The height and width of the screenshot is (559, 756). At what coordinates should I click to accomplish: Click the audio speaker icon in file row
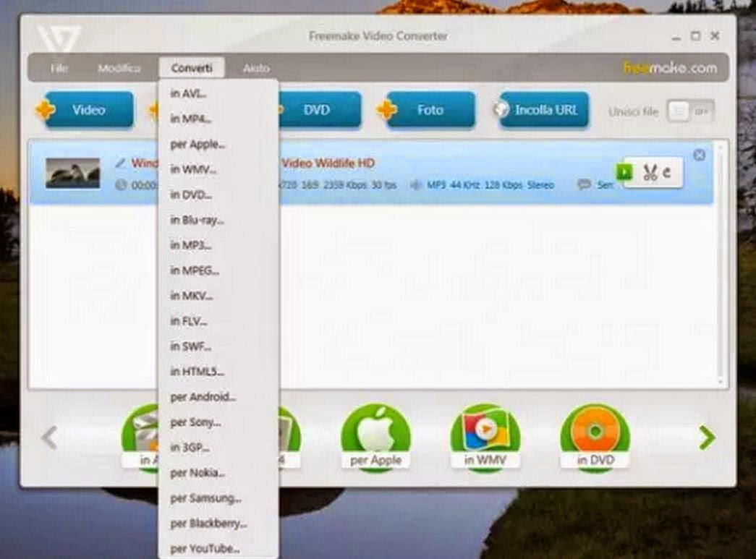click(x=415, y=184)
